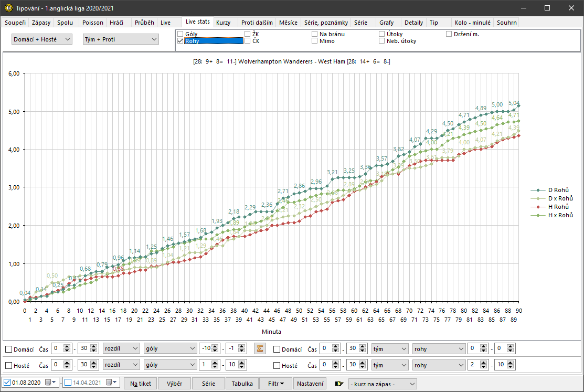
Task: Open the Grafy tab
Action: pyautogui.click(x=386, y=23)
